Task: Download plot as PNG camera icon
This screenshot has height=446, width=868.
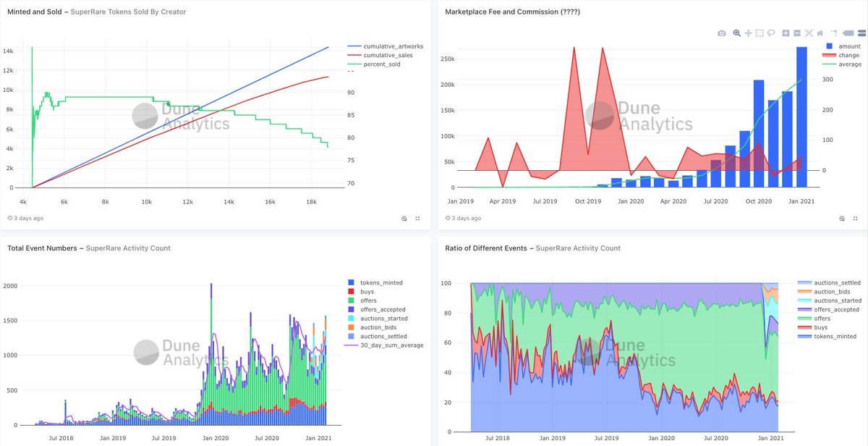Action: 722,33
